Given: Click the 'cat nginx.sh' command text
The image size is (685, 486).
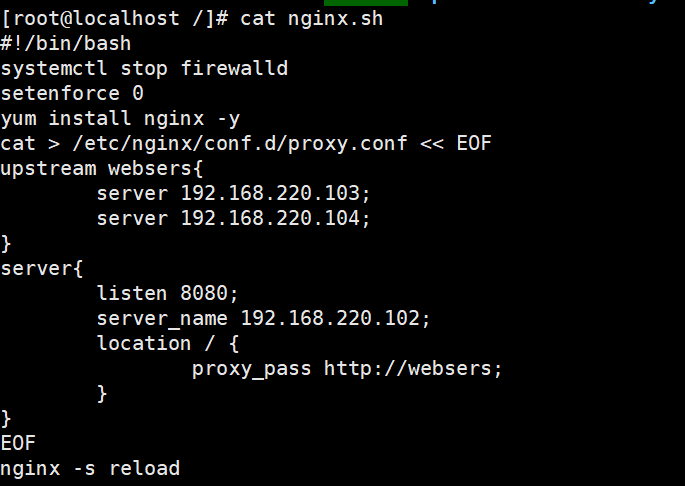Looking at the screenshot, I should (311, 19).
